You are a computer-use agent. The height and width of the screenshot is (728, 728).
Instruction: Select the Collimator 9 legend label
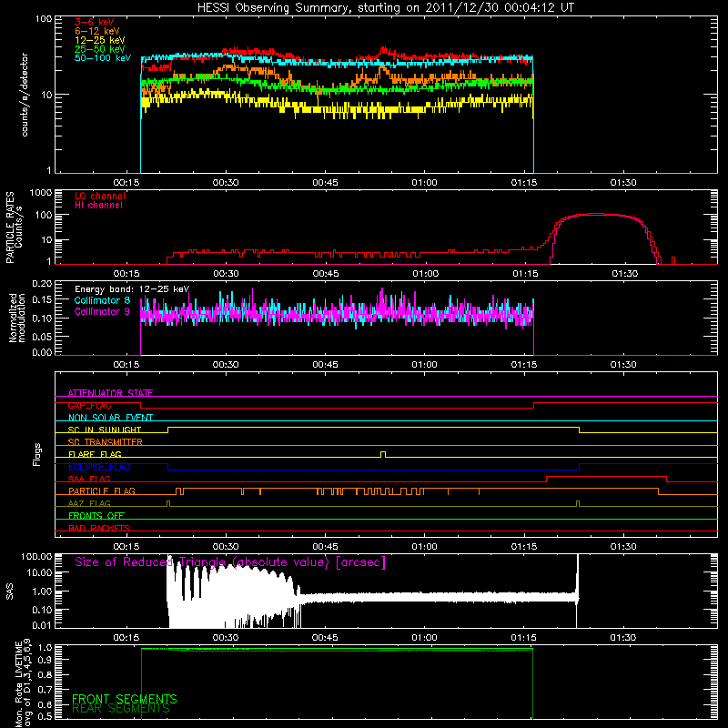pos(102,311)
